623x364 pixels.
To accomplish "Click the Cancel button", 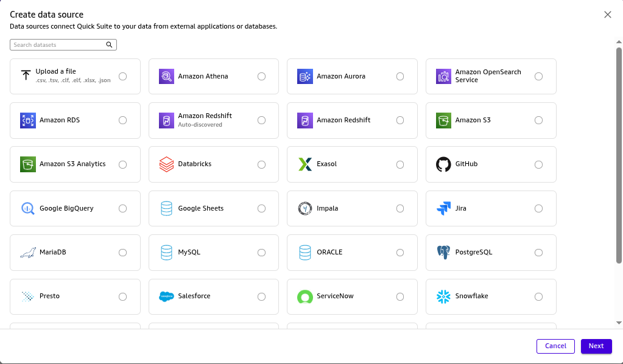I will (555, 346).
